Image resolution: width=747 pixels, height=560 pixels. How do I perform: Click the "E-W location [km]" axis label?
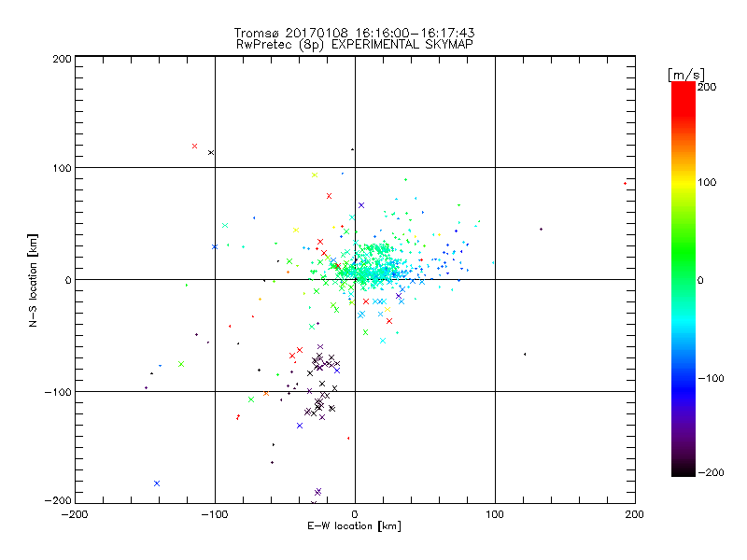point(354,526)
